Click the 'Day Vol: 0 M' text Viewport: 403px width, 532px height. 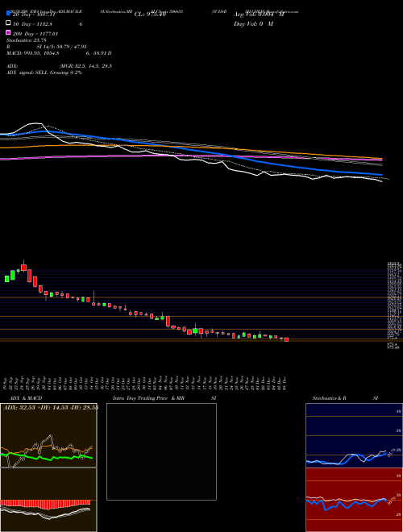click(x=253, y=24)
